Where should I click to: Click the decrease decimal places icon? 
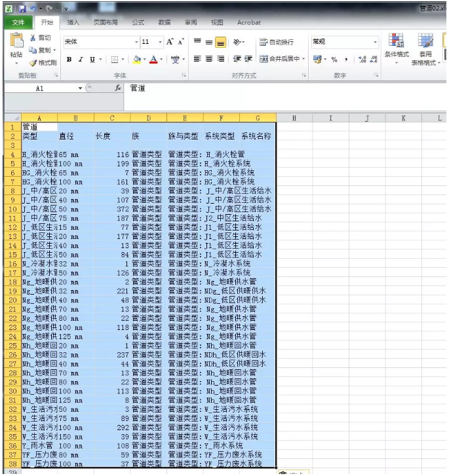[374, 59]
